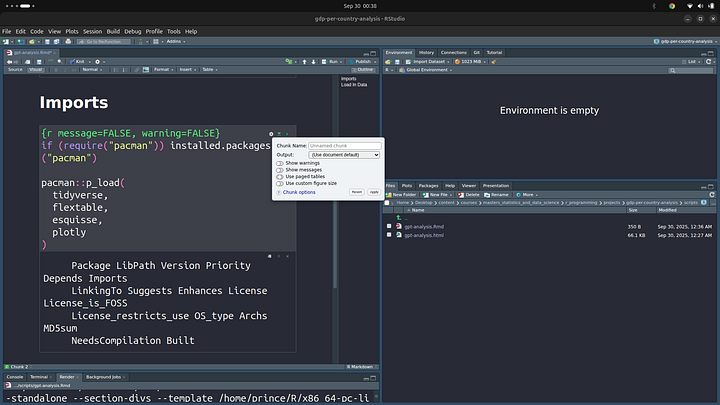Click Rename in Files pane
Image resolution: width=720 pixels, height=405 pixels.
[x=496, y=195]
